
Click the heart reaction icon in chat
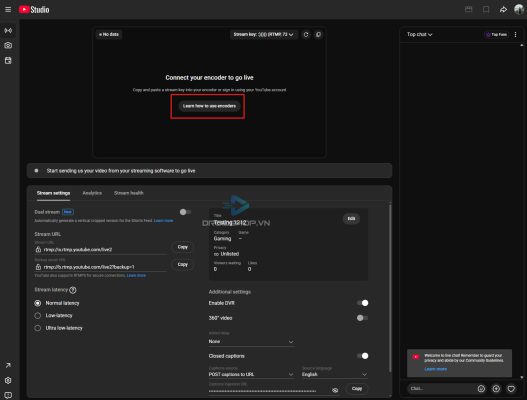tap(511, 389)
